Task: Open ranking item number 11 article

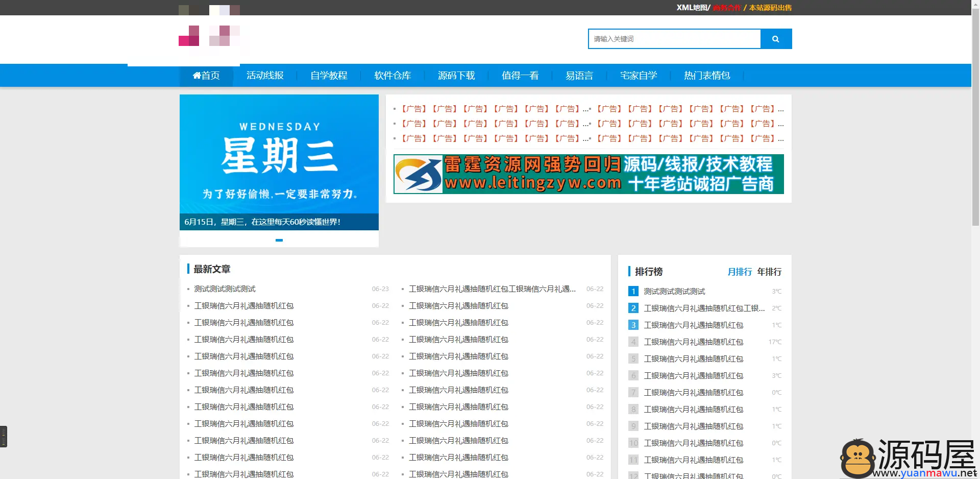Action: tap(693, 460)
